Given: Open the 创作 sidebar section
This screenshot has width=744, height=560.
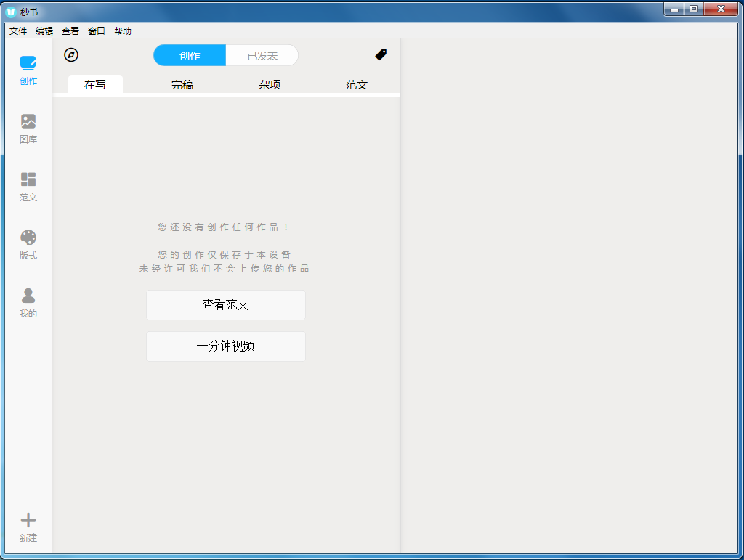Looking at the screenshot, I should [28, 70].
